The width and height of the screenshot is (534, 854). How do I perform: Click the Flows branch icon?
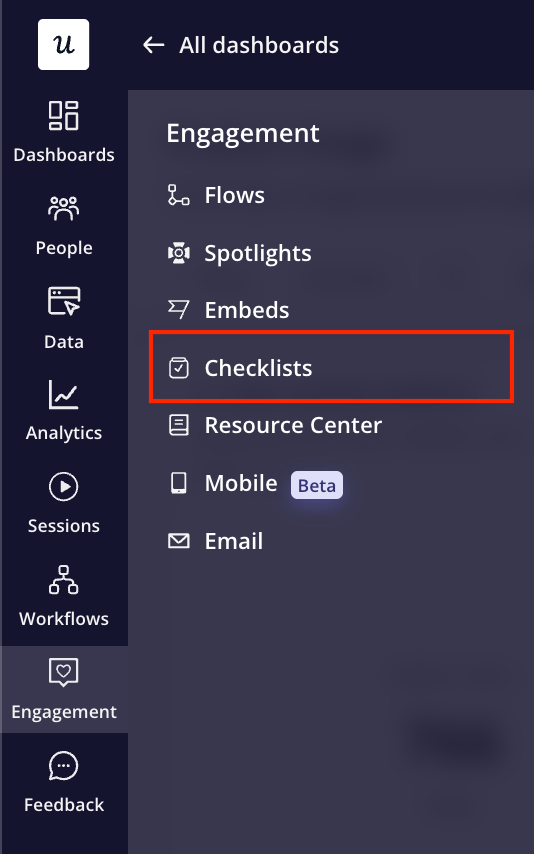[178, 195]
